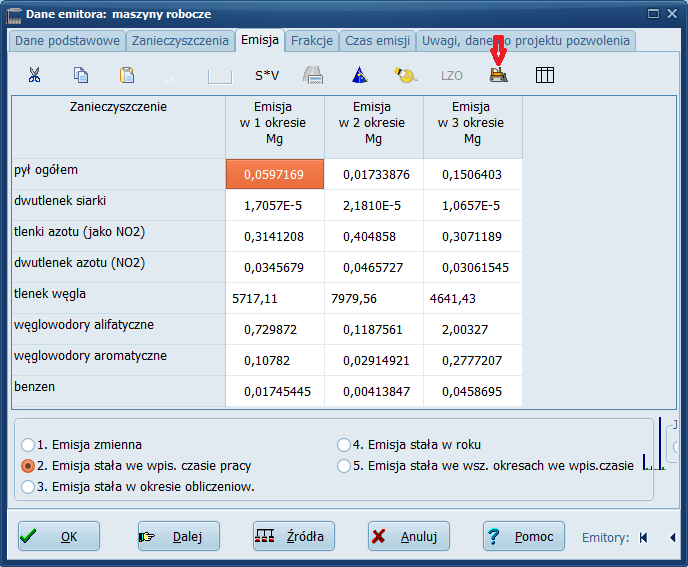
Task: Click cell 0,03061545
Action: 473,267
